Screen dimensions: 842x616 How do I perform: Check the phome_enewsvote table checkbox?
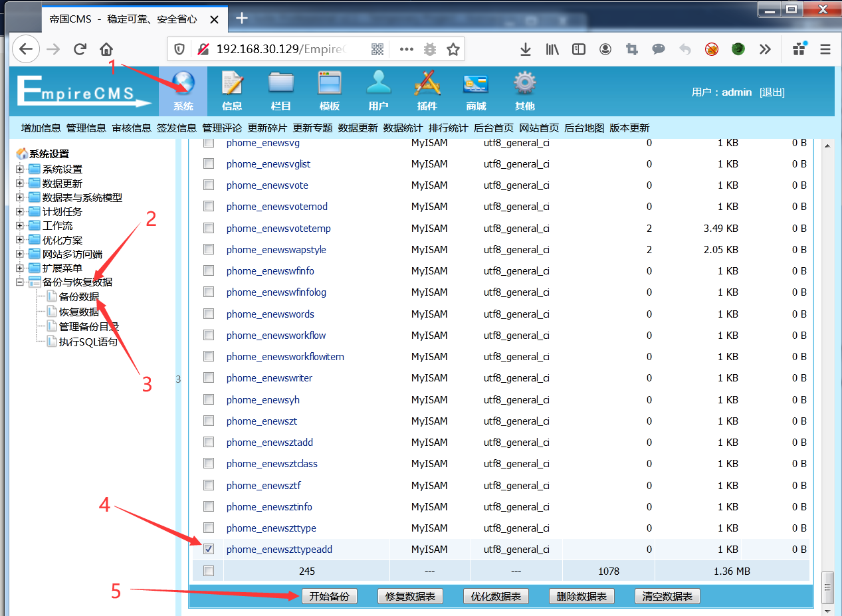pyautogui.click(x=208, y=185)
